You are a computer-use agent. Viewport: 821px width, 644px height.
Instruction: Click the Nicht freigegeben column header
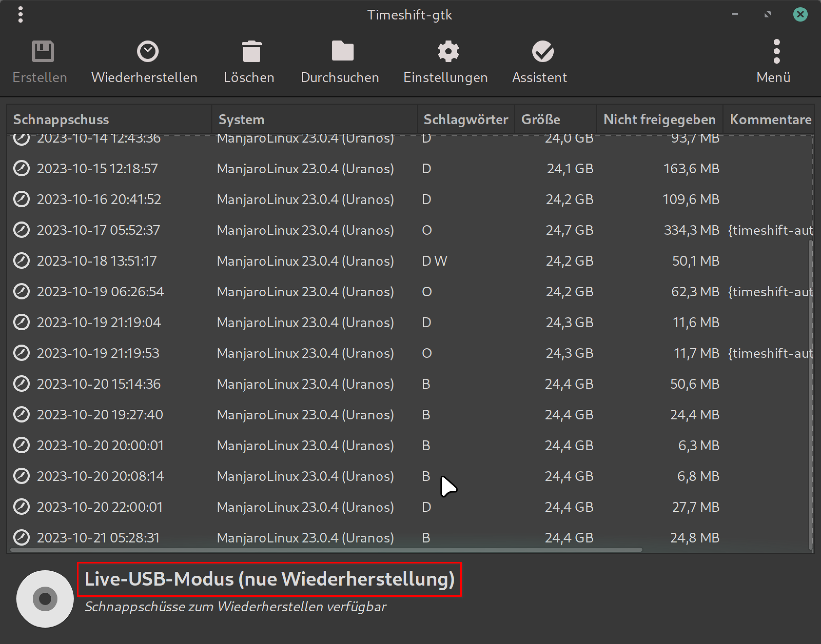[659, 119]
